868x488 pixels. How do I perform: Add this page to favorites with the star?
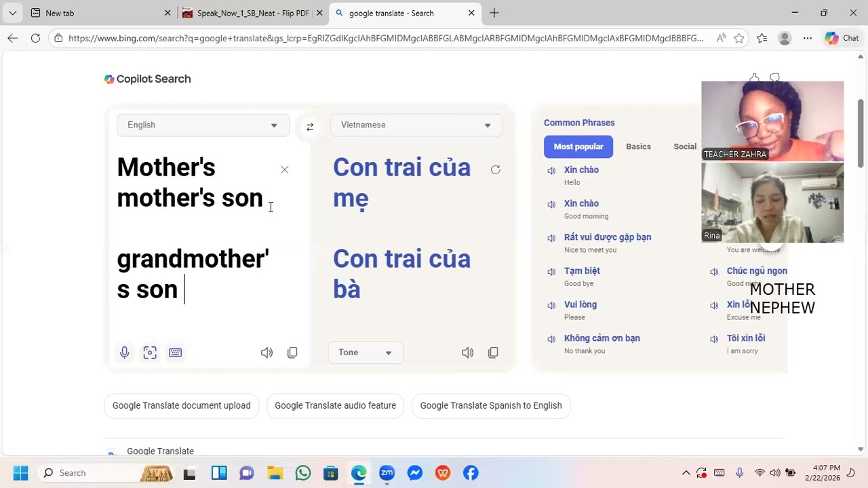pos(738,39)
